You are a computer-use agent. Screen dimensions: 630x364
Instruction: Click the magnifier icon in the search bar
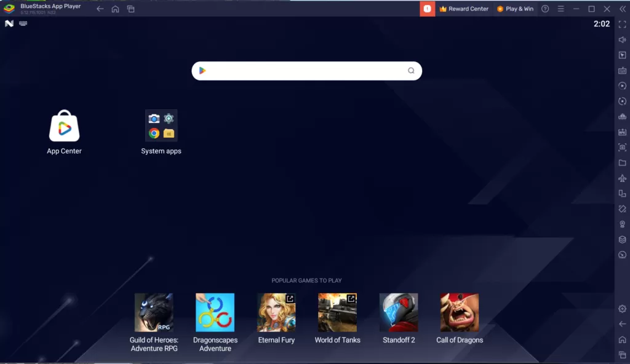[411, 71]
